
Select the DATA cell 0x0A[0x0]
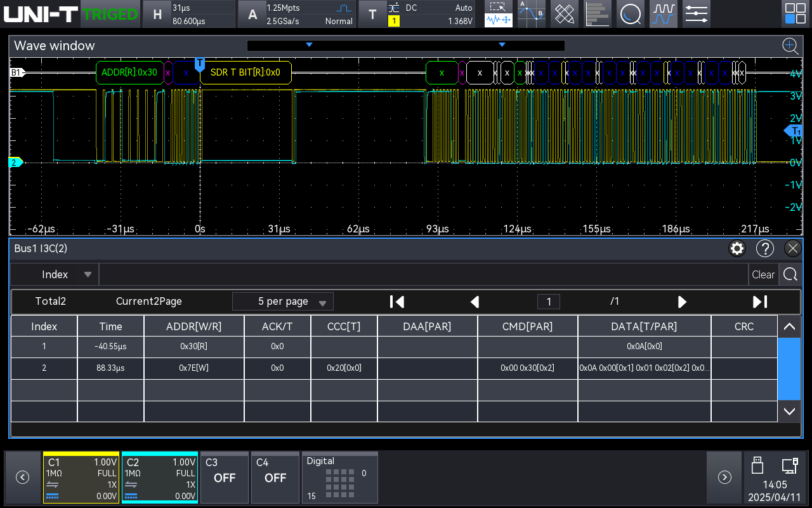pos(645,347)
